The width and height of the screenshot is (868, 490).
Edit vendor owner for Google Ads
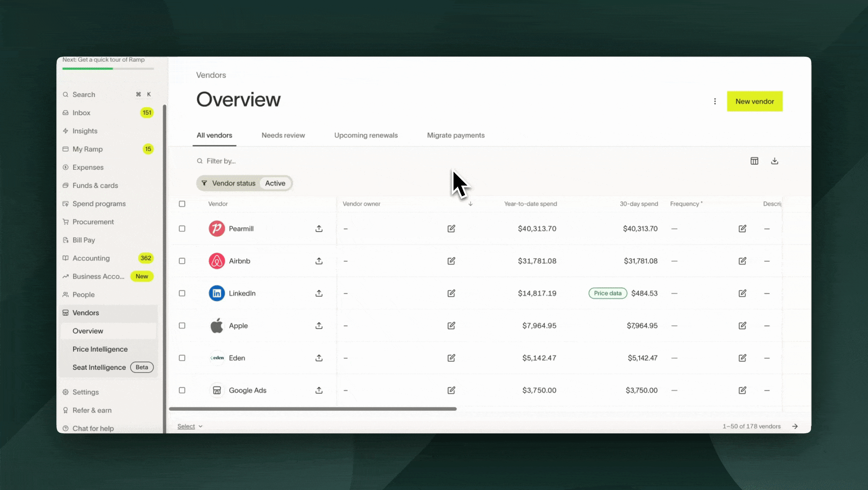(x=451, y=390)
